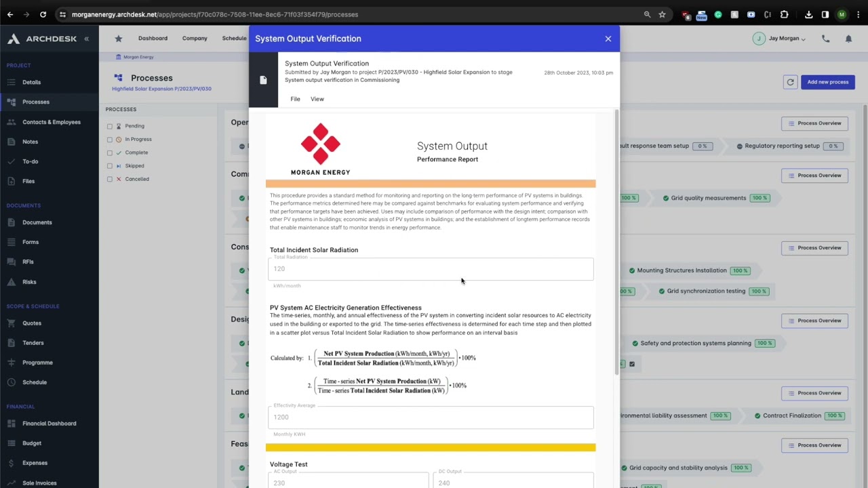Close the System Output Verification dialog

pos(608,39)
